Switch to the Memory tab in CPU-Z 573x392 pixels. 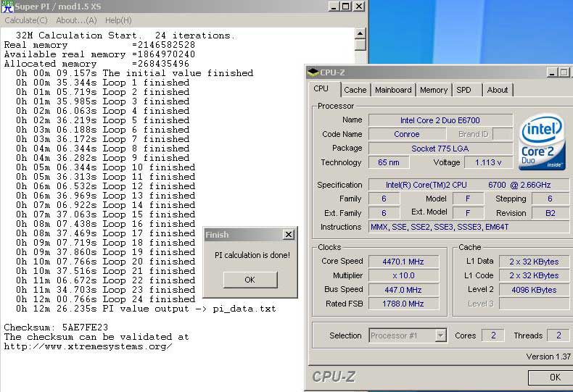434,90
